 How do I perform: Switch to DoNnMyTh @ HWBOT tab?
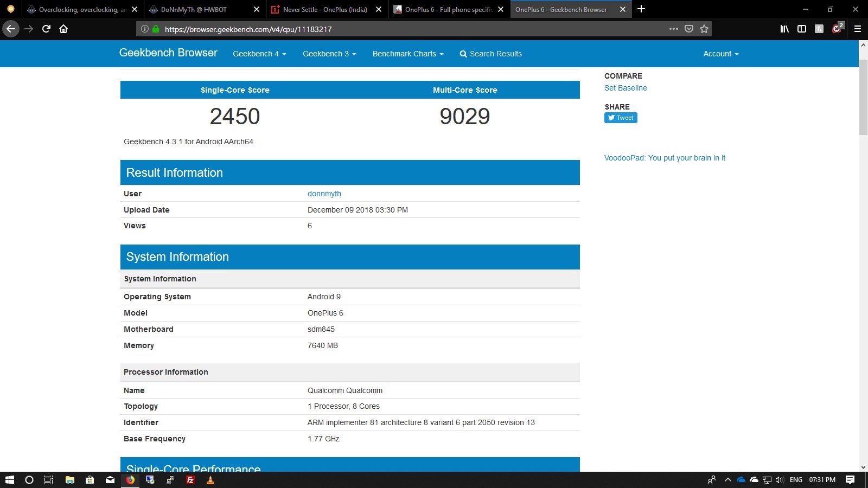205,9
